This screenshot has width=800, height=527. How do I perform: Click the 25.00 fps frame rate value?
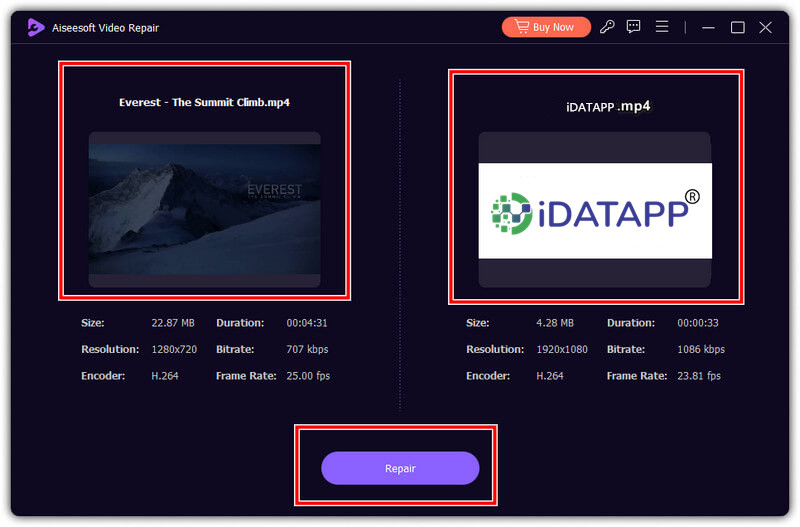tap(308, 376)
